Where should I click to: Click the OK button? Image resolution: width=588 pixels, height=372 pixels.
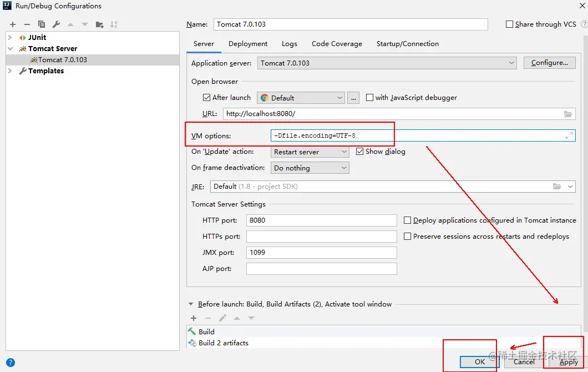click(480, 362)
